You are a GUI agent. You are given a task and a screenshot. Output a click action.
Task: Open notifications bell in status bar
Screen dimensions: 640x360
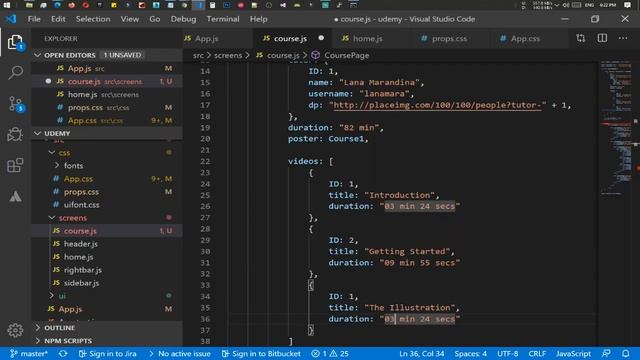coord(625,353)
